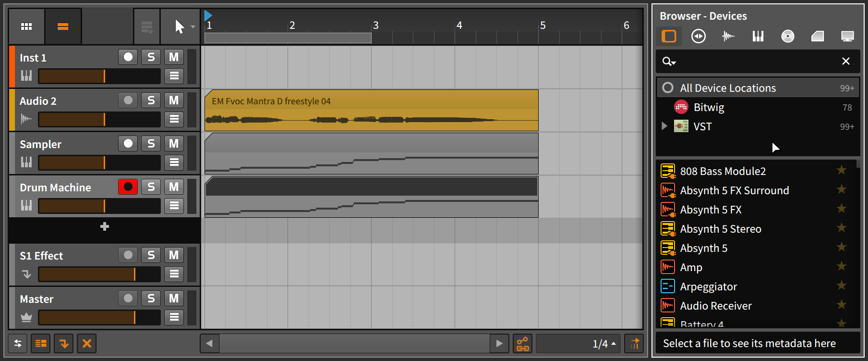Arm record on Audio 2 track
The image size is (868, 361).
[128, 100]
